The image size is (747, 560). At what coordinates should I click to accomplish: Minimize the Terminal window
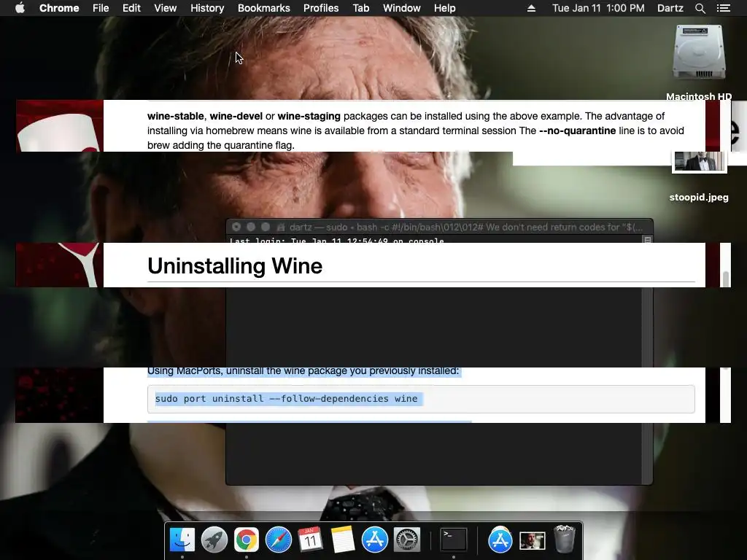tap(251, 227)
